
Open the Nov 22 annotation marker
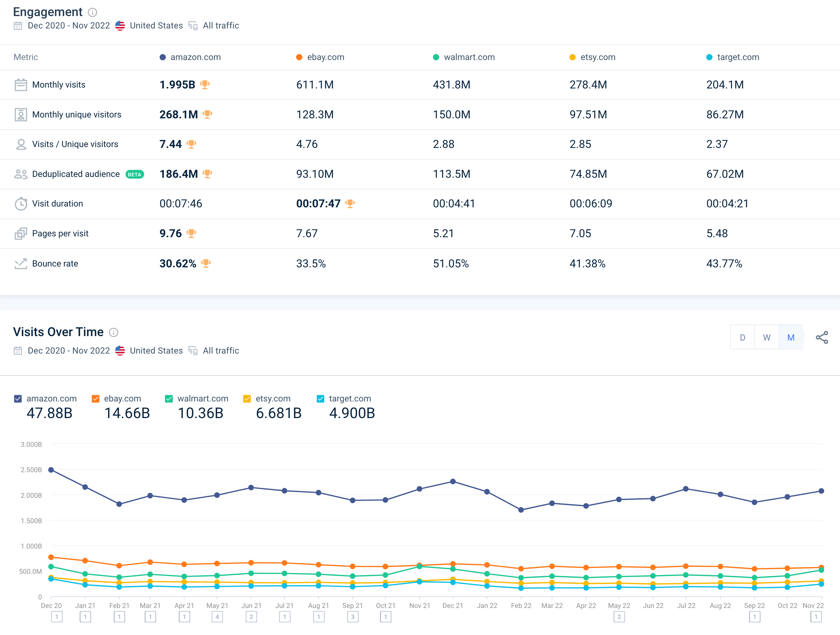point(816,617)
